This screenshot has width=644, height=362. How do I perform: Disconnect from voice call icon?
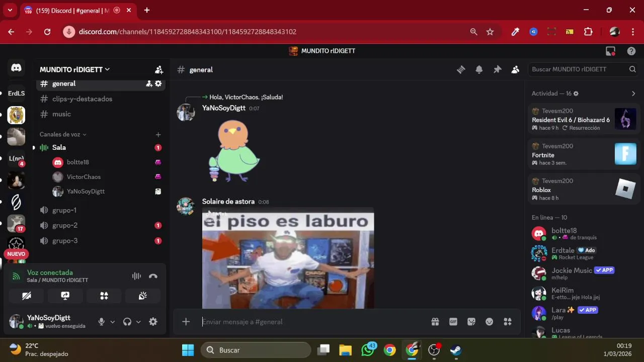point(153,276)
